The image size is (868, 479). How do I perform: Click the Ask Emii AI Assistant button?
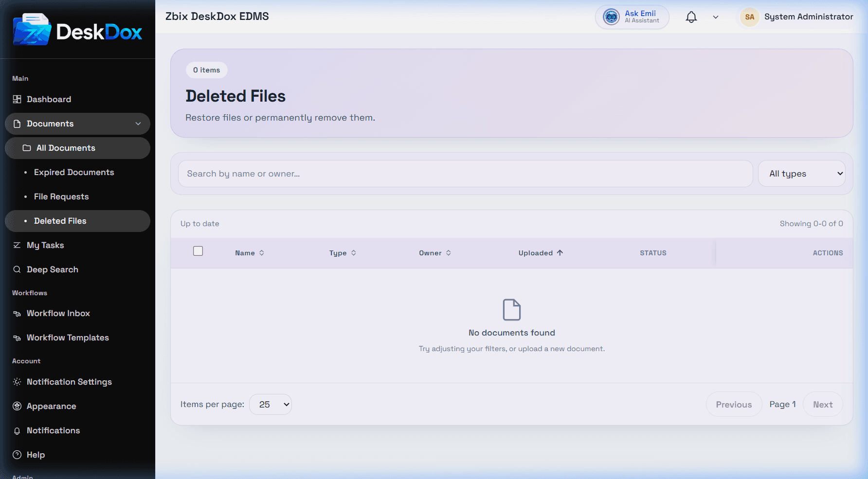click(632, 17)
